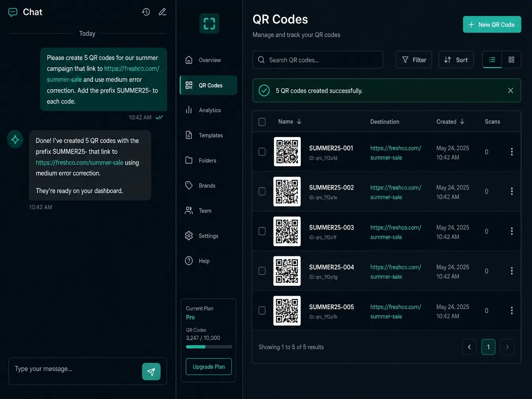Click the search magnifier icon
Screen dimensions: 532x399
[x=261, y=60]
